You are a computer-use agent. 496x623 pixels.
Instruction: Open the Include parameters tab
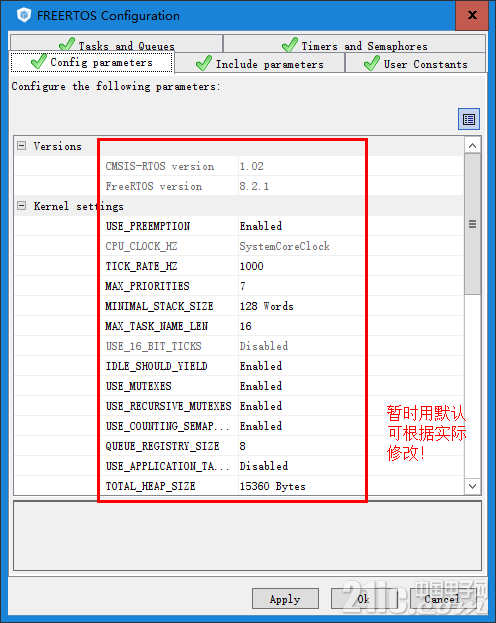260,64
